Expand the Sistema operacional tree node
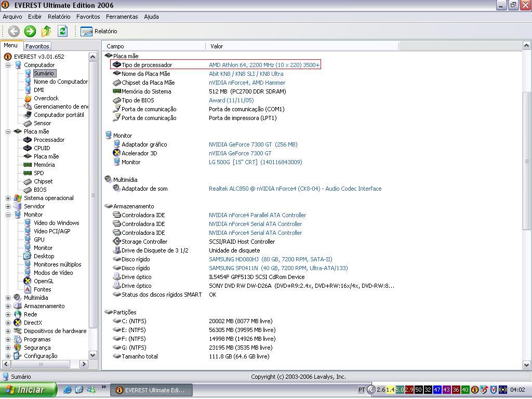532x399 pixels. [x=8, y=198]
